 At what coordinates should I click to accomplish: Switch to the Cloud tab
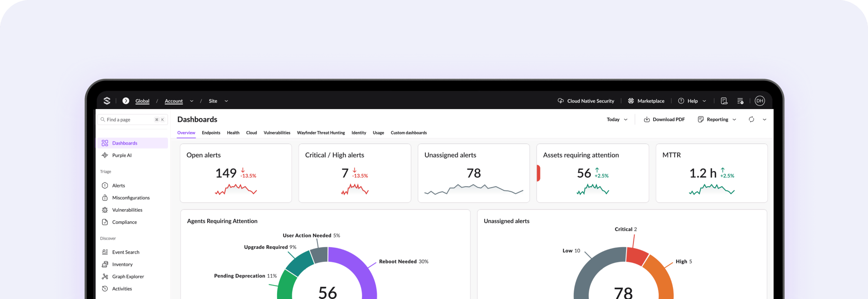click(x=251, y=133)
